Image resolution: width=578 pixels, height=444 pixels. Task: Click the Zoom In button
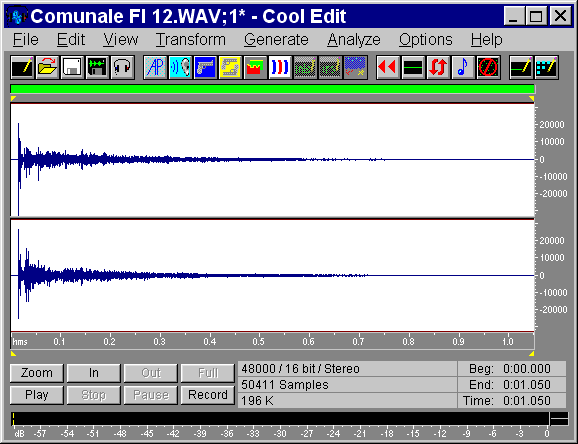pyautogui.click(x=94, y=373)
